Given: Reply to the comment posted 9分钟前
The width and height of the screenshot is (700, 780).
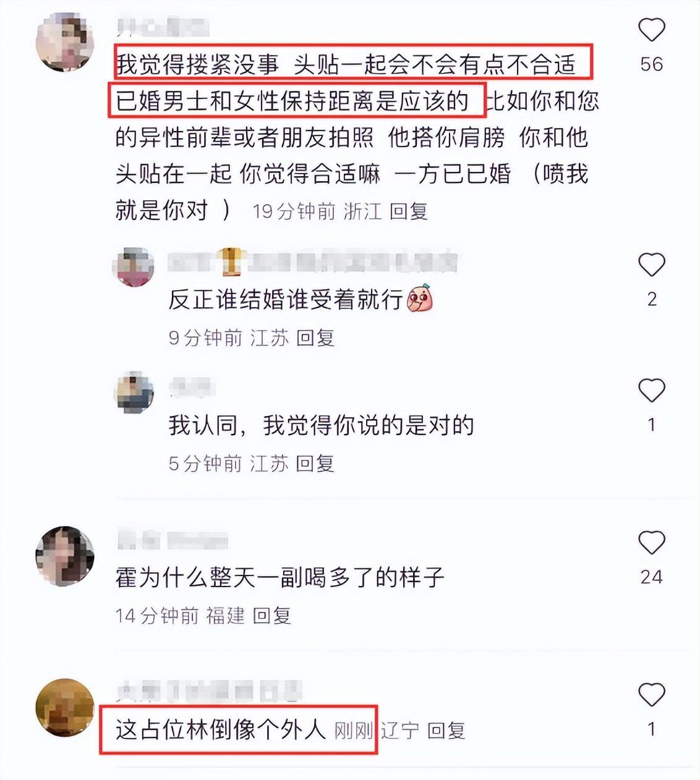Looking at the screenshot, I should pyautogui.click(x=315, y=337).
